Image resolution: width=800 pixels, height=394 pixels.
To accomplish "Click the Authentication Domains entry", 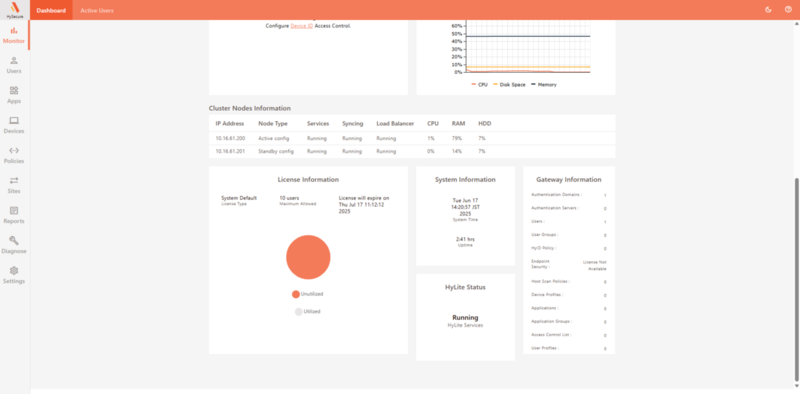I will point(569,195).
